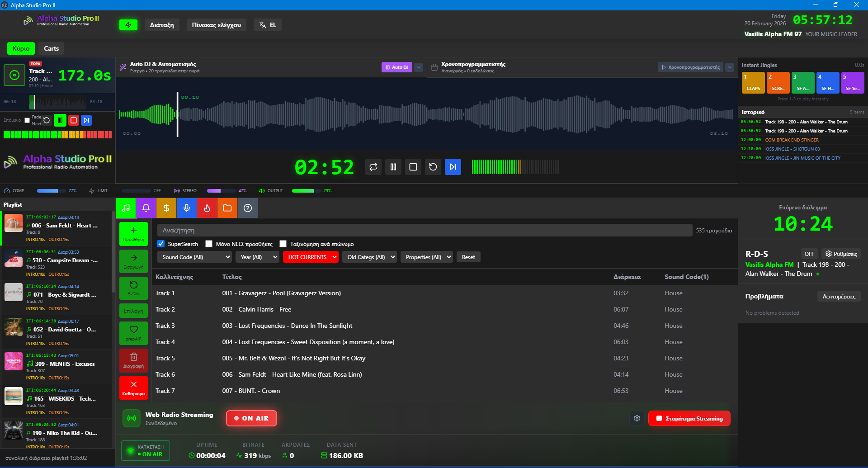This screenshot has width=868, height=468.
Task: Open Web Radio Streaming settings gear
Action: [637, 418]
